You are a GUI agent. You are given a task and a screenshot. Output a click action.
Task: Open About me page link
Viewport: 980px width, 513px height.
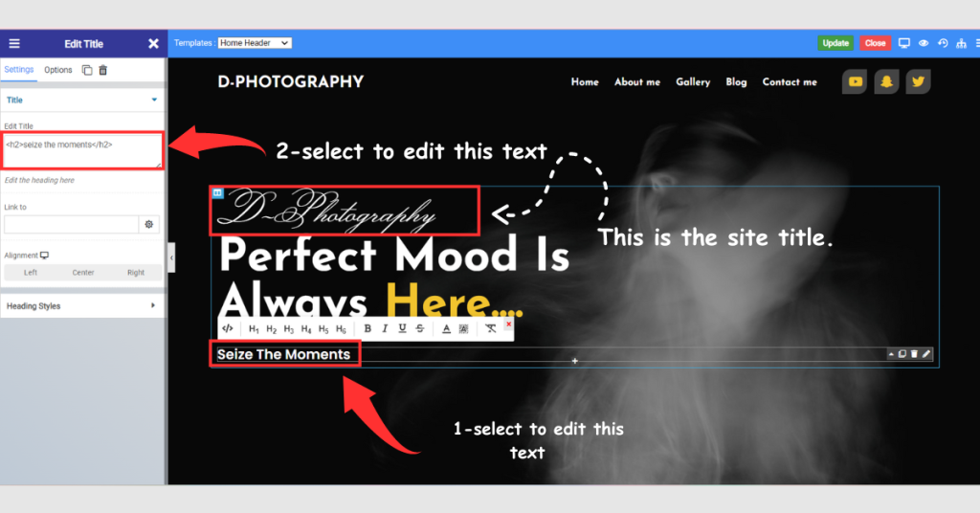(x=636, y=82)
